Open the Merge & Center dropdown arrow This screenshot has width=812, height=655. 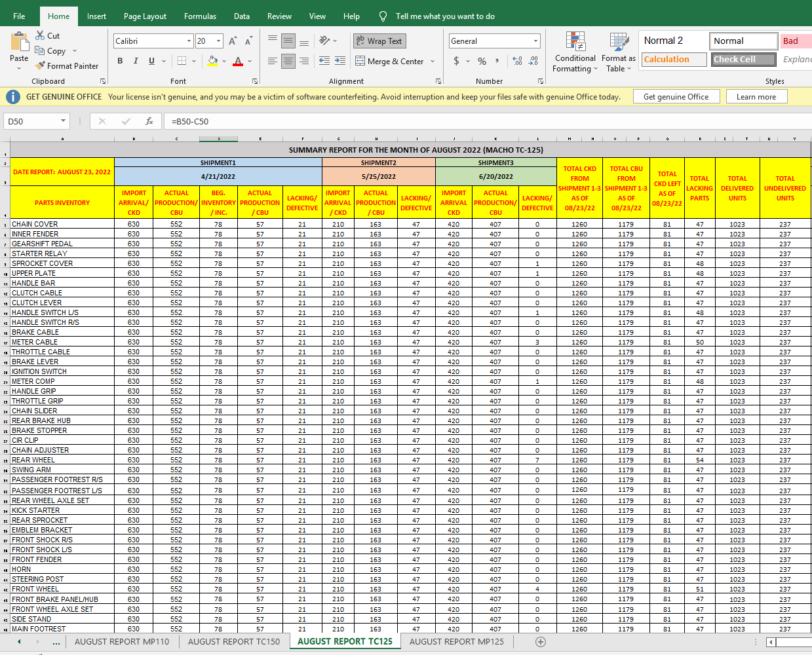[x=433, y=62]
